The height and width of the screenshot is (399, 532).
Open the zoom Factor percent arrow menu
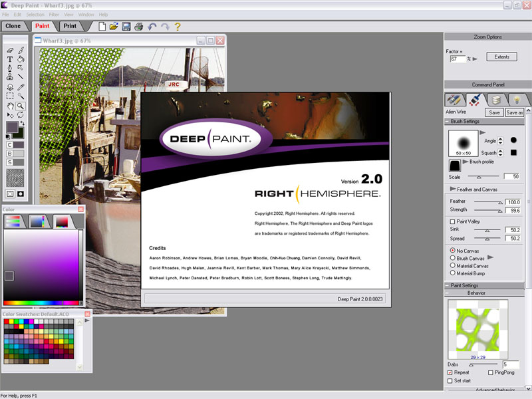475,59
